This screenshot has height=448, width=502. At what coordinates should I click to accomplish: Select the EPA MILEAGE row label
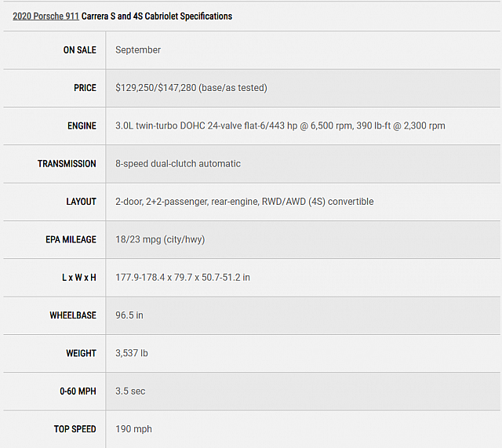pos(71,239)
